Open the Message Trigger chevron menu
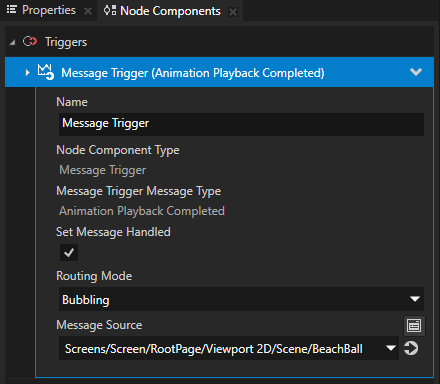The height and width of the screenshot is (384, 440). [x=416, y=72]
